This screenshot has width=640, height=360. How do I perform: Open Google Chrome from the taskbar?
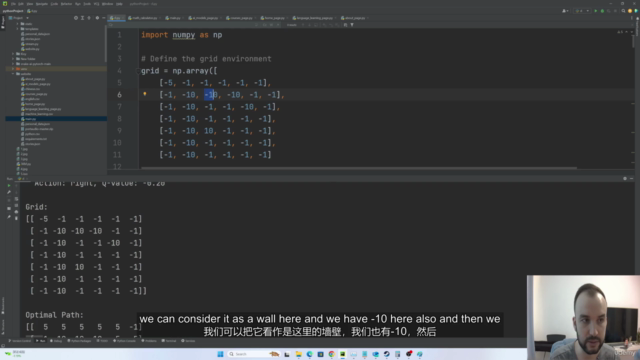[x=331, y=354]
